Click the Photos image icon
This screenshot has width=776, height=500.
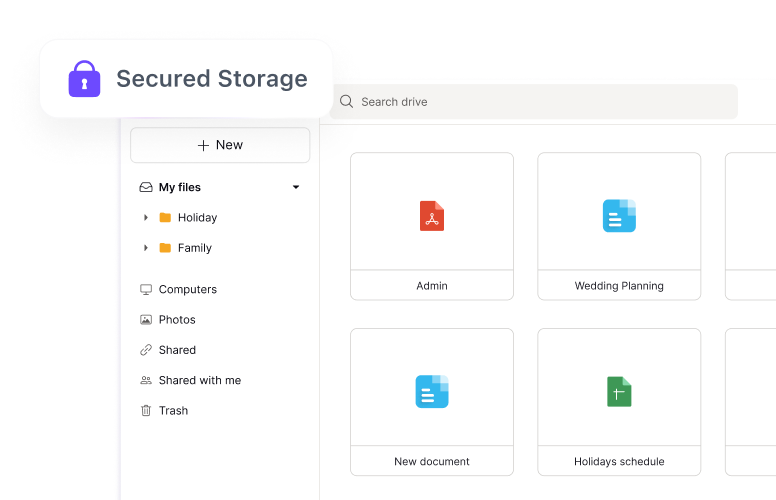[x=146, y=320]
